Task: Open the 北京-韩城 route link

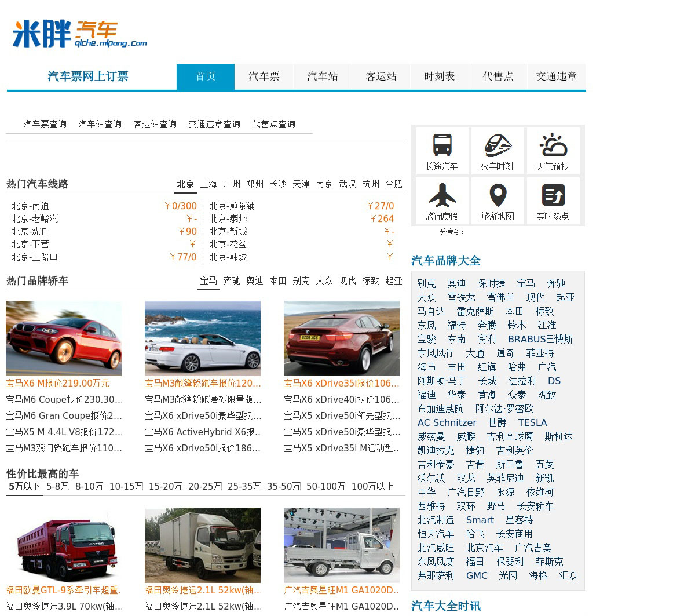Action: tap(228, 257)
